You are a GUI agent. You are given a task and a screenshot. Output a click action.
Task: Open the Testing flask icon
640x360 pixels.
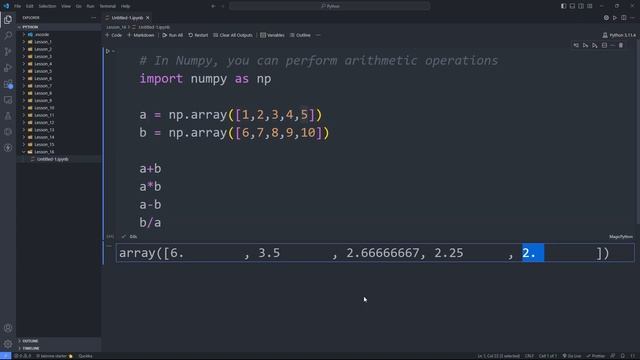[8, 116]
